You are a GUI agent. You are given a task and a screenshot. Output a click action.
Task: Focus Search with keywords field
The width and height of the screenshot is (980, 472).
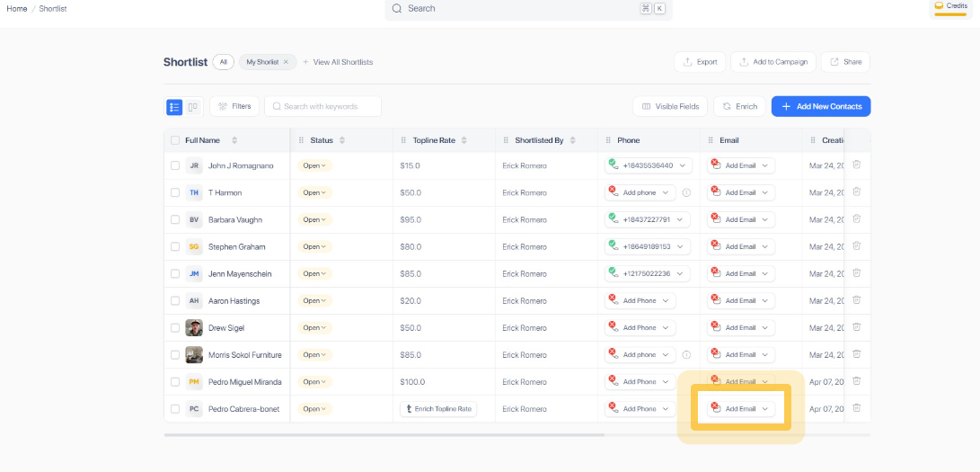[x=322, y=106]
